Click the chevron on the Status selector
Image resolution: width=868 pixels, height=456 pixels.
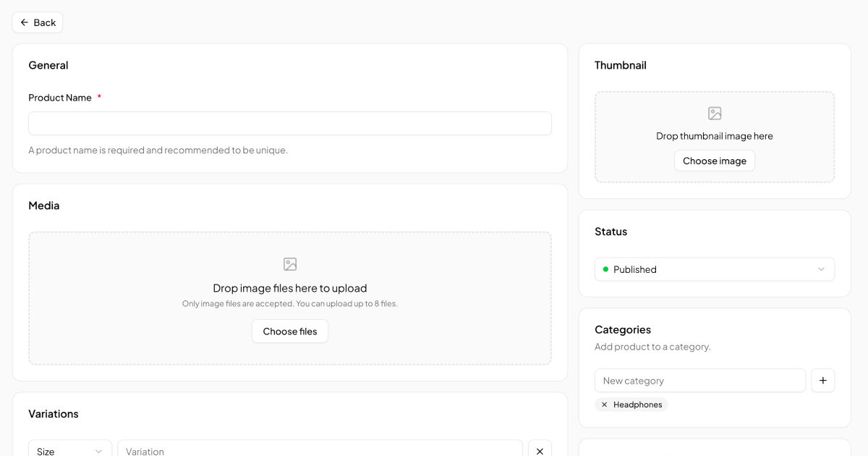822,269
